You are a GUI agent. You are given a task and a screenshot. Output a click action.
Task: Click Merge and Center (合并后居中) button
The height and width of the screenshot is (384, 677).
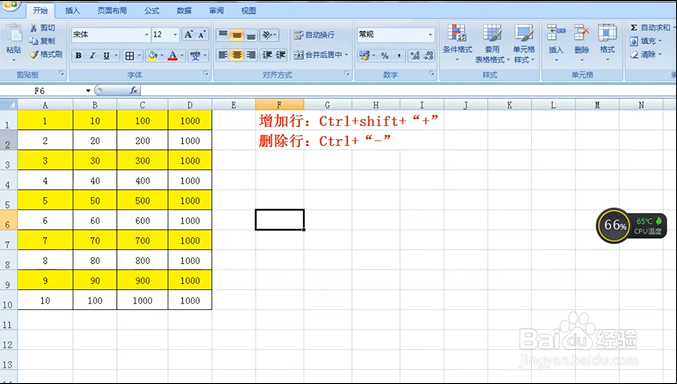[x=321, y=55]
